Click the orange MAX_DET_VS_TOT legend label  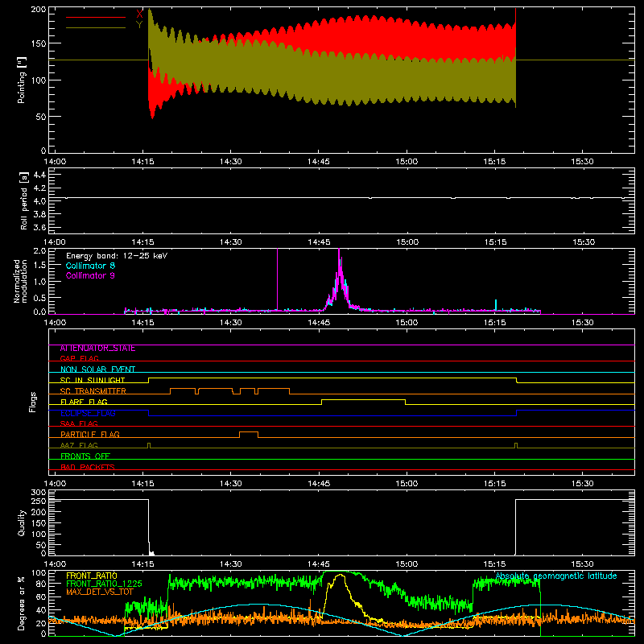(99, 592)
